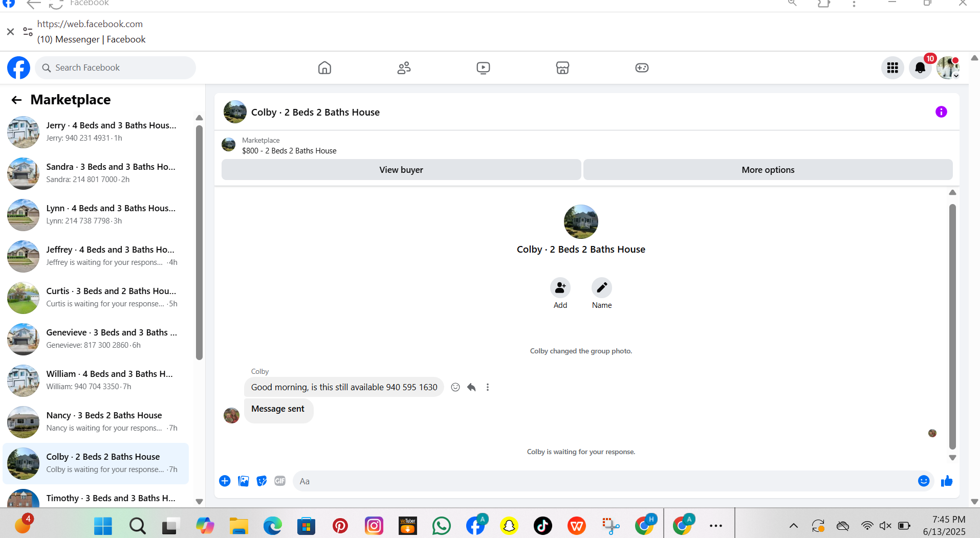Open Curtis 3 Beds and 2 Baths conversation
The width and height of the screenshot is (980, 538).
coord(96,297)
